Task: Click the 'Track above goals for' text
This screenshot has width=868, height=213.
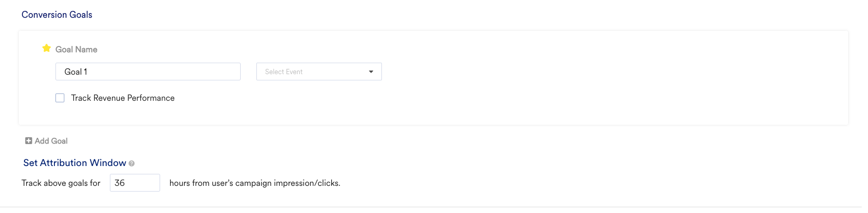Action: tap(61, 183)
